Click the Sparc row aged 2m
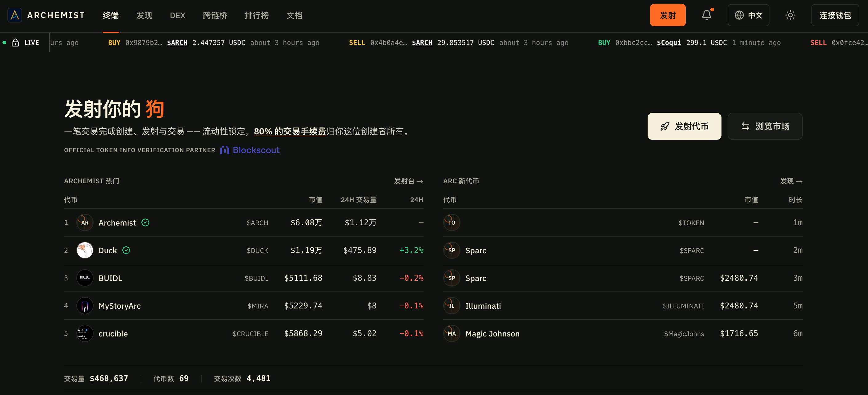Viewport: 868px width, 395px height. (623, 250)
